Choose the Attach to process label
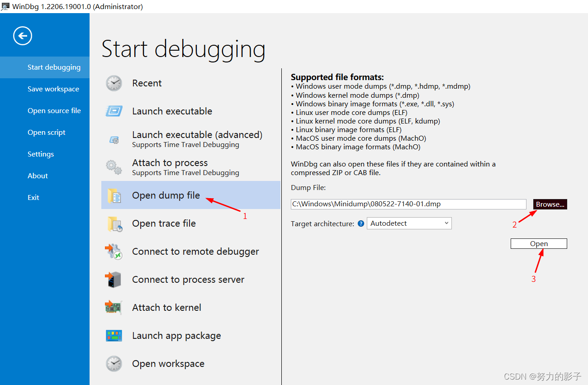Viewport: 588px width, 385px height. pos(170,163)
